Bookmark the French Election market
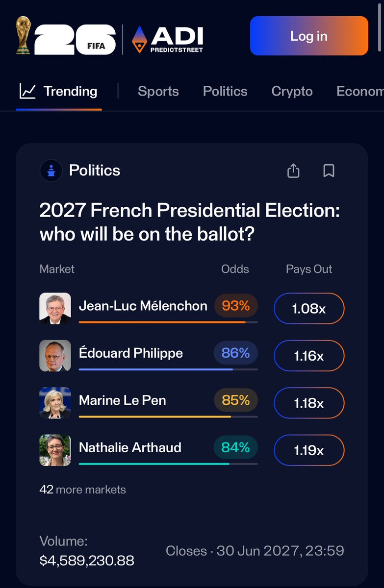This screenshot has height=588, width=384. pos(329,171)
